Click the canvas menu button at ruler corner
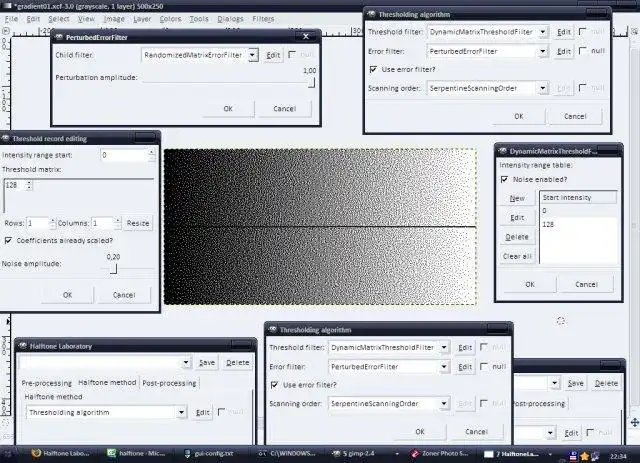Image resolution: width=640 pixels, height=463 pixels. (5, 31)
